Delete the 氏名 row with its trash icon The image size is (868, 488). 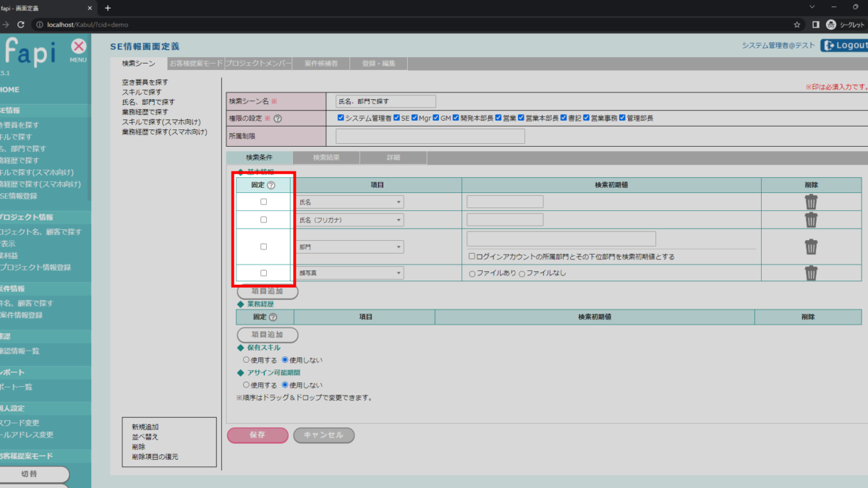811,202
